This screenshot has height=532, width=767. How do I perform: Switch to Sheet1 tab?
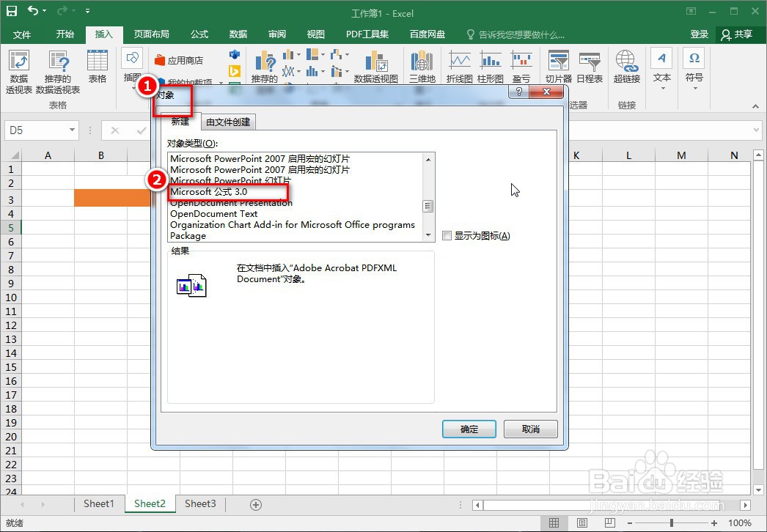coord(99,503)
